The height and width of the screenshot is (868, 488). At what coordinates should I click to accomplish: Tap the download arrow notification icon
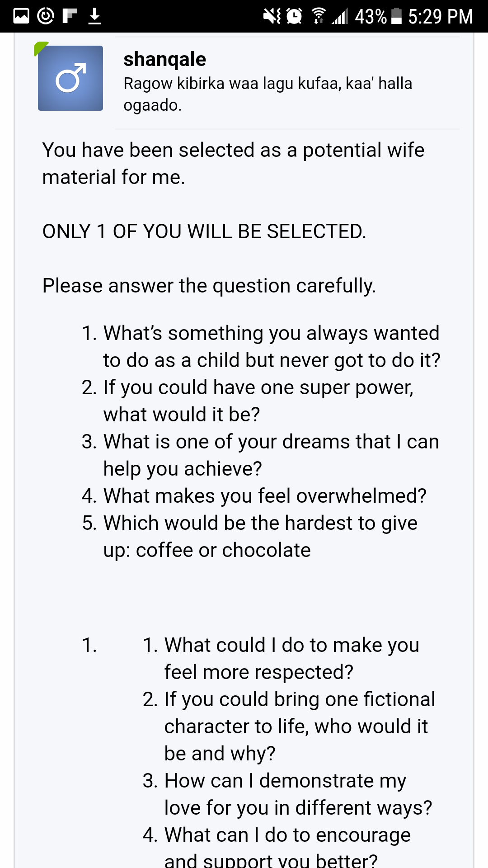click(94, 16)
